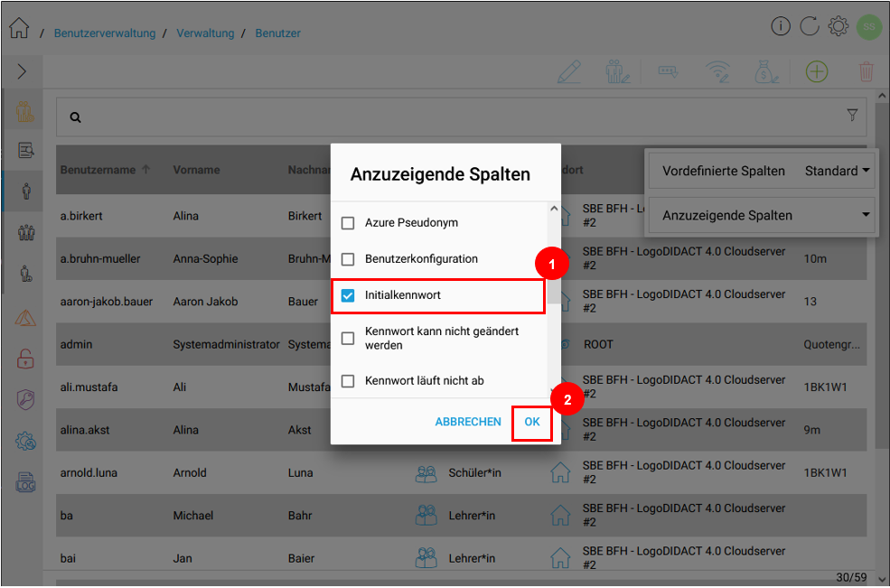Open the Anzuzeigende Spalten dropdown
The width and height of the screenshot is (890, 588).
(x=762, y=215)
